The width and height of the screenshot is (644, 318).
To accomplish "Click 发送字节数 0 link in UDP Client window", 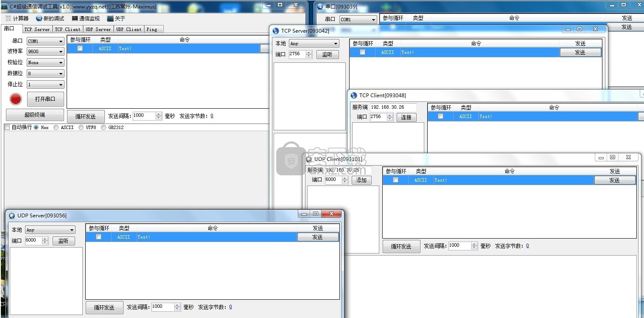I will point(527,245).
